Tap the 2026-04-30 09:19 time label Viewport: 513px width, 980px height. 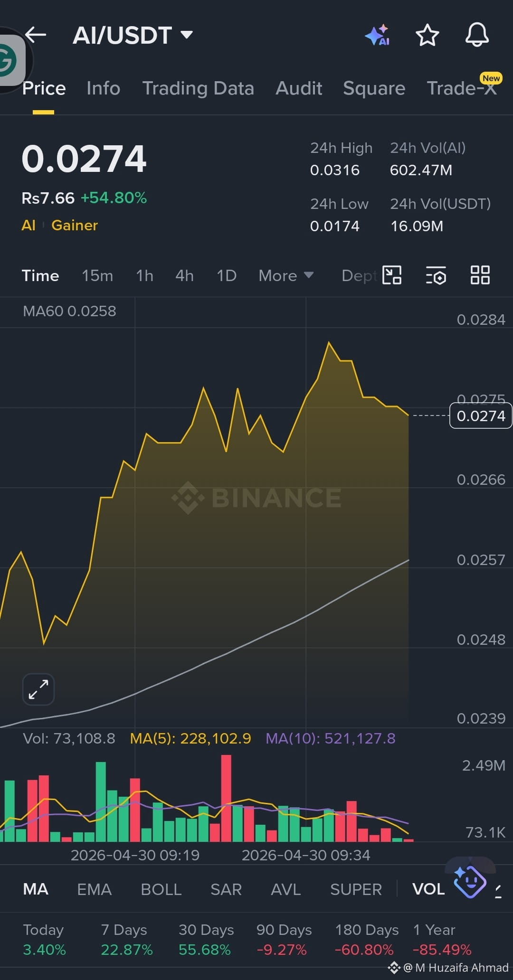click(x=135, y=855)
